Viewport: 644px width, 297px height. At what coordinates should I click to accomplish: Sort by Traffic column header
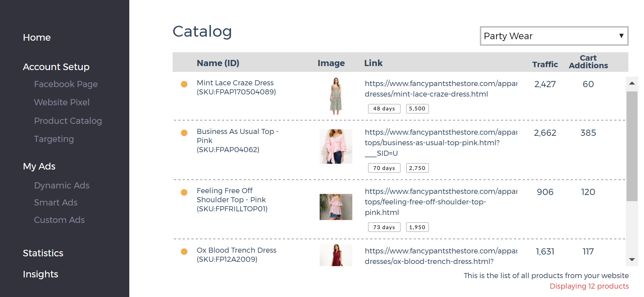coord(545,64)
